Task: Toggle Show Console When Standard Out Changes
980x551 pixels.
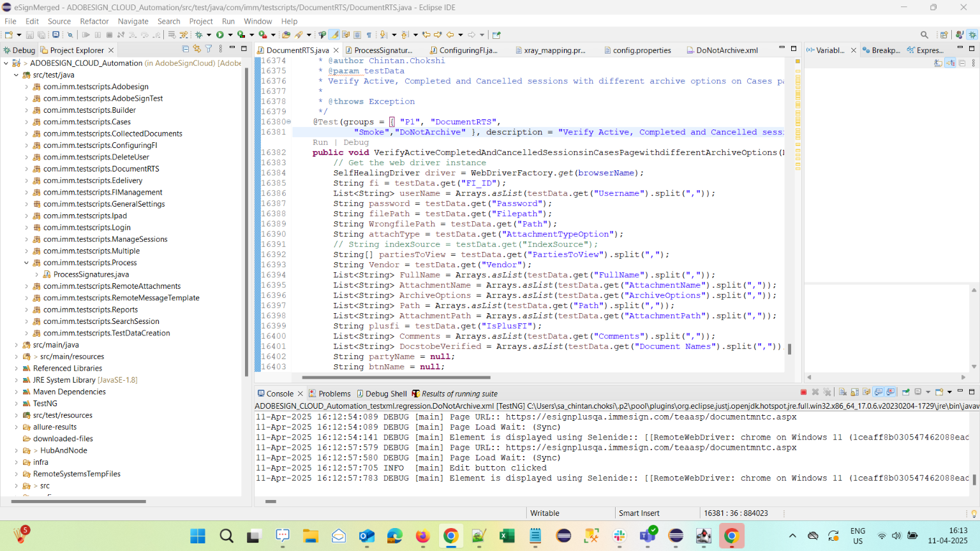Action: (879, 392)
